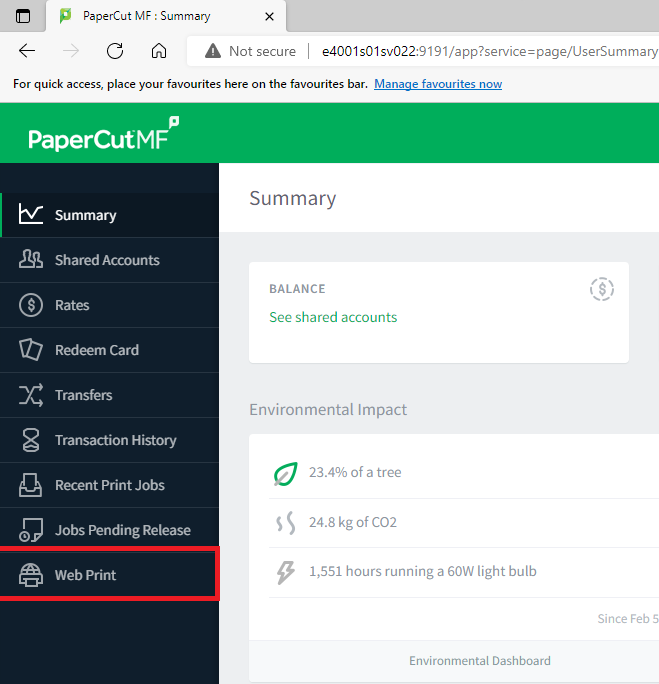Open the tab actions menu icon
This screenshot has height=684, width=659.
pyautogui.click(x=23, y=16)
